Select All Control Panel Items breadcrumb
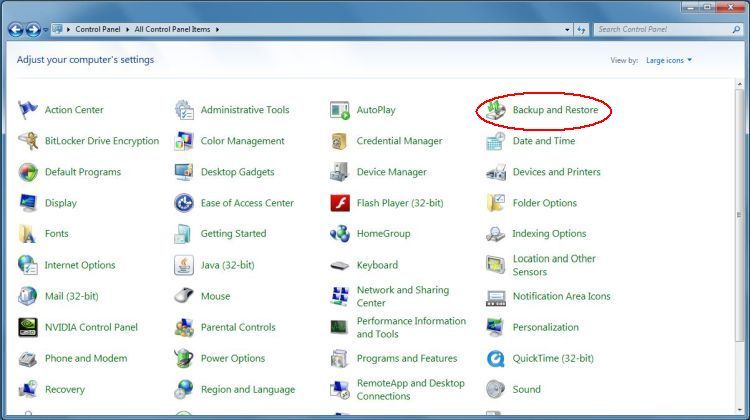This screenshot has height=420, width=750. coord(172,30)
